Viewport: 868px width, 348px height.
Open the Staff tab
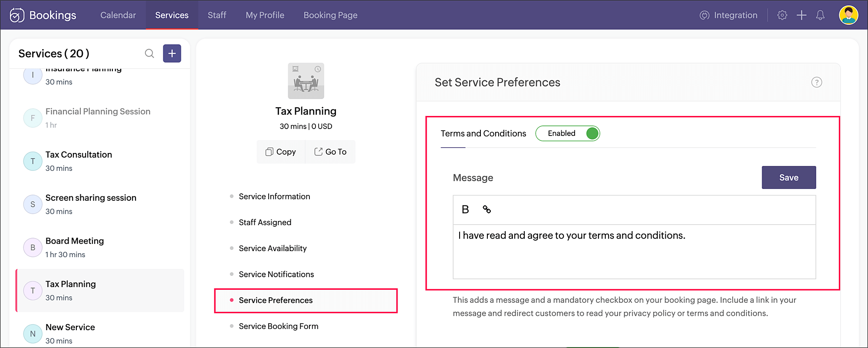217,15
